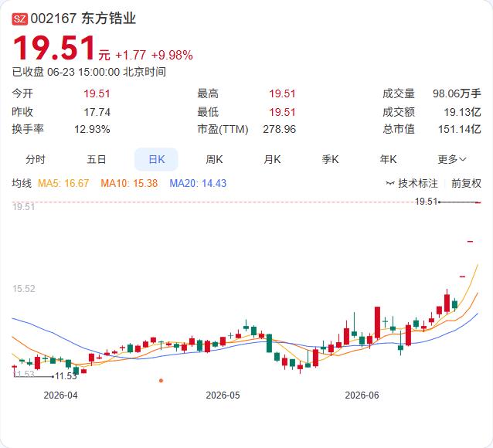
Task: Open the 技术标注 technical annotation toggle
Action: (412, 183)
